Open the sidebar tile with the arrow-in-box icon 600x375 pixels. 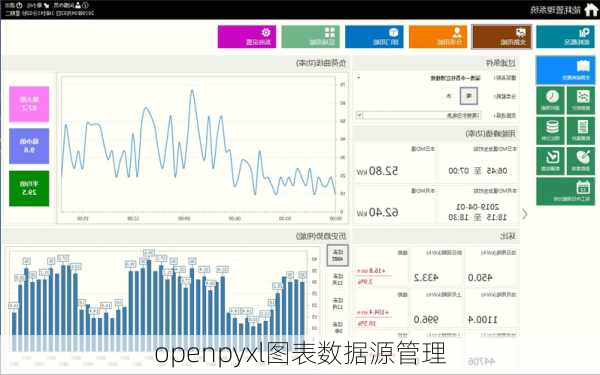point(551,161)
